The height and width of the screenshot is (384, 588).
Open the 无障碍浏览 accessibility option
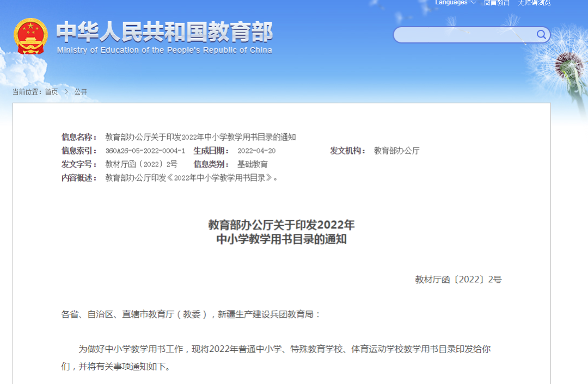534,3
